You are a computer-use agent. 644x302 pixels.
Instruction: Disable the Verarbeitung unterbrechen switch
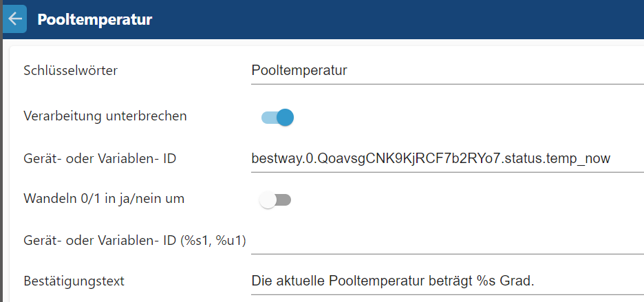coord(278,118)
